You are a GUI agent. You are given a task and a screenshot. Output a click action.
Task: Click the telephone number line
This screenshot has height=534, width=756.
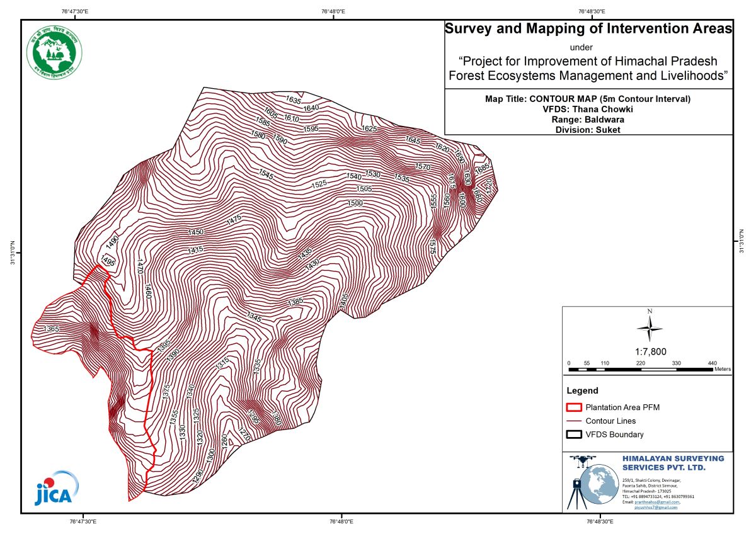(x=658, y=496)
